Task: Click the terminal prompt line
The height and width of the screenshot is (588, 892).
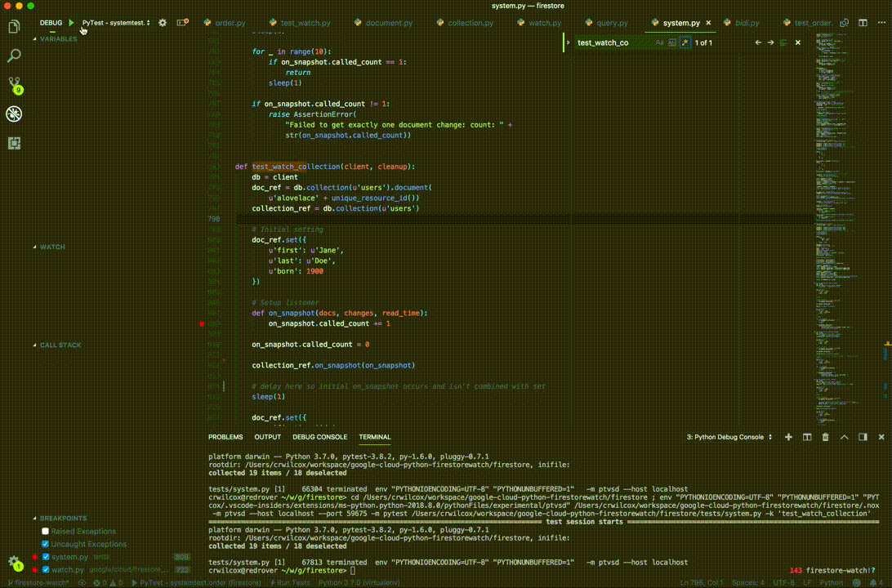Action: click(x=282, y=570)
